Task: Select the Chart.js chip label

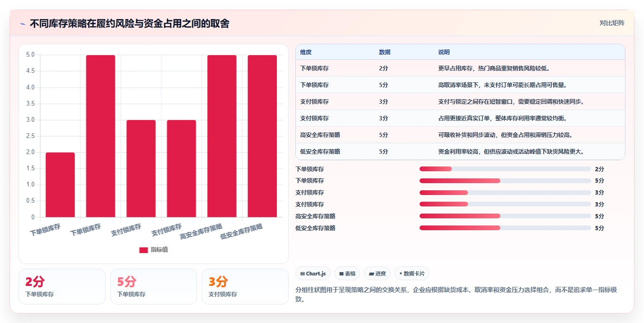Action: [316, 274]
